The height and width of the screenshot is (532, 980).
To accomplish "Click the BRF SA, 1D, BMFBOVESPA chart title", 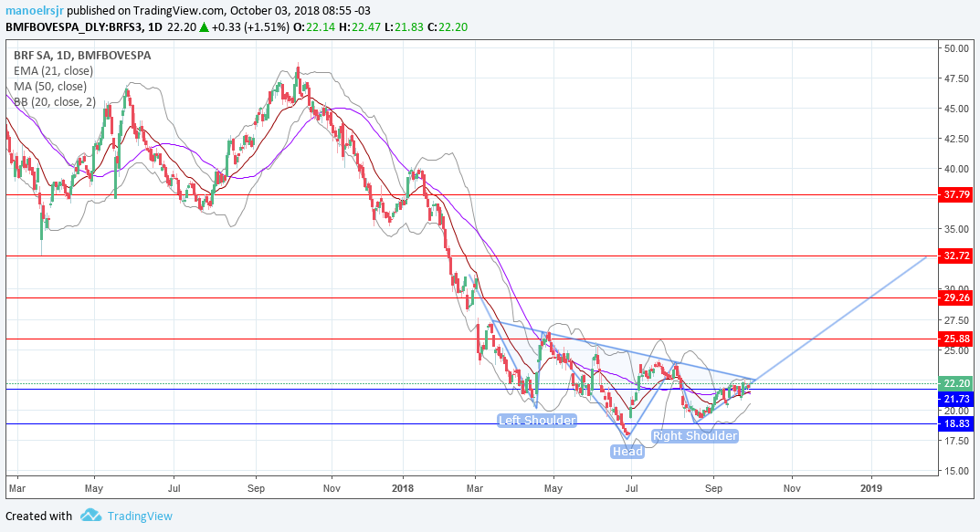I will [x=82, y=55].
